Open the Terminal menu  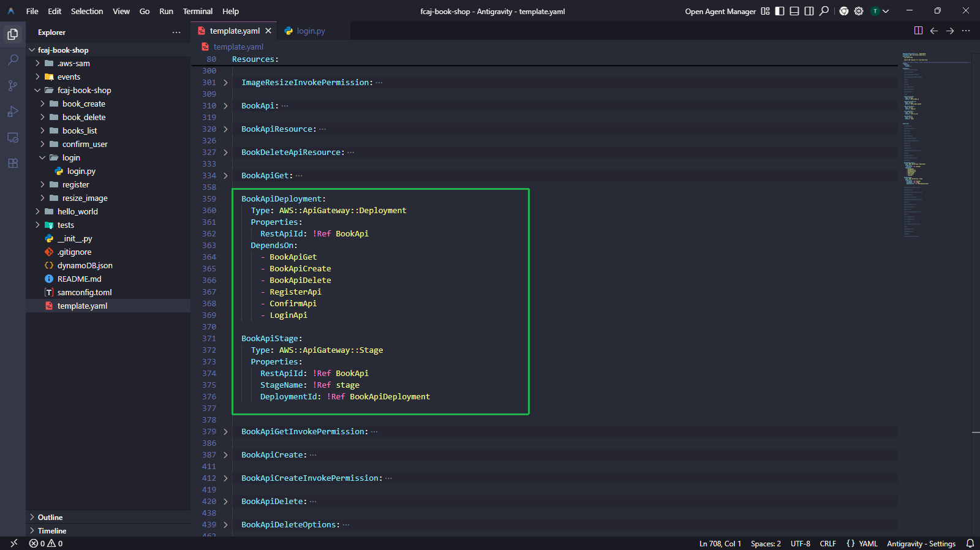[x=198, y=11]
